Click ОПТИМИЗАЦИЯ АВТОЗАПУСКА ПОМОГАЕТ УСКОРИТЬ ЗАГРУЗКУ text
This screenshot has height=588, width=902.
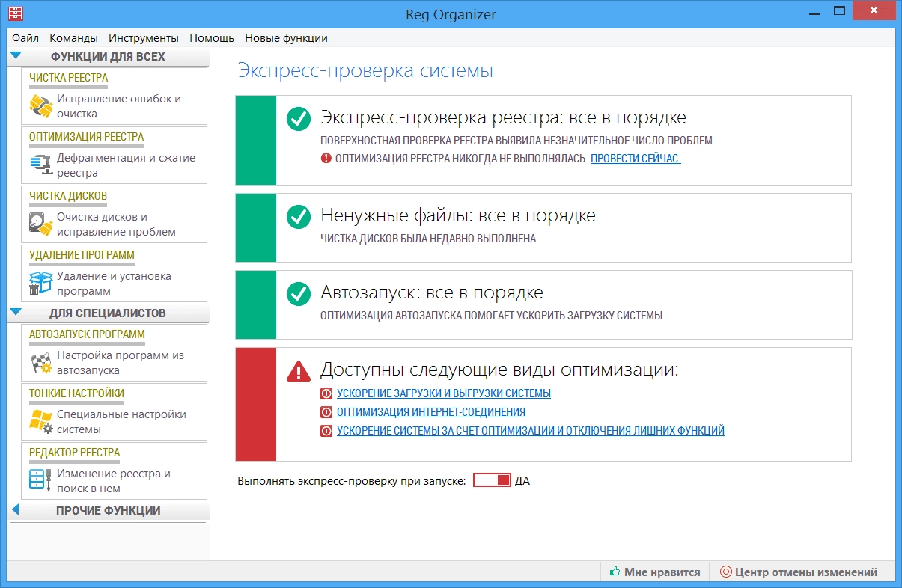[493, 316]
